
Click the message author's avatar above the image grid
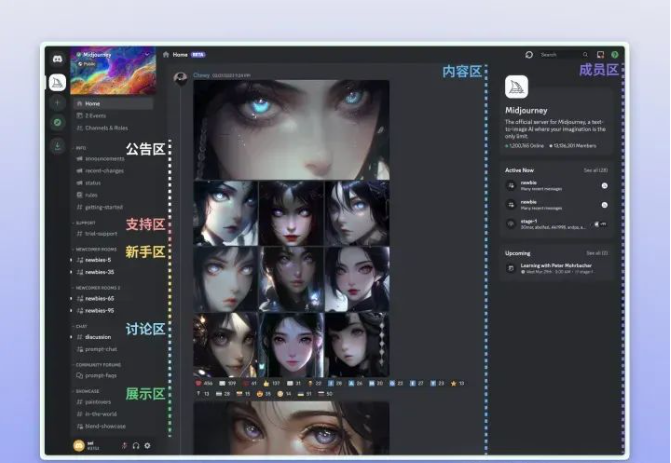coord(181,78)
